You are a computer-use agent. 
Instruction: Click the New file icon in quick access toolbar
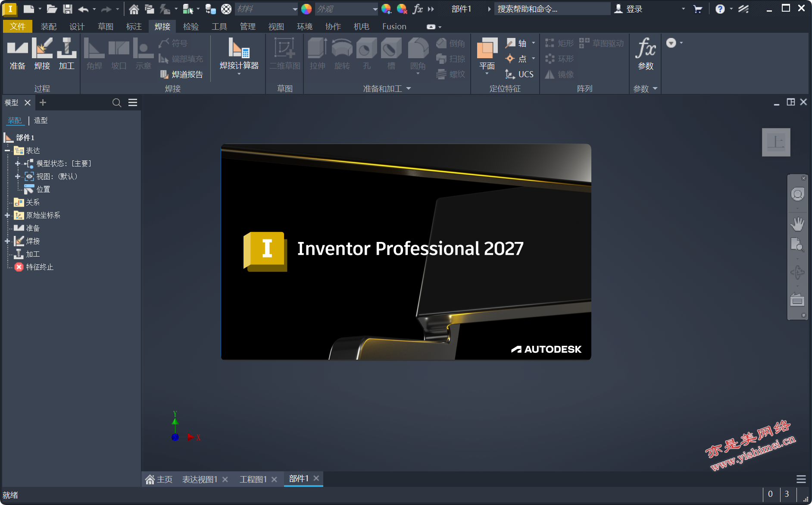click(28, 9)
